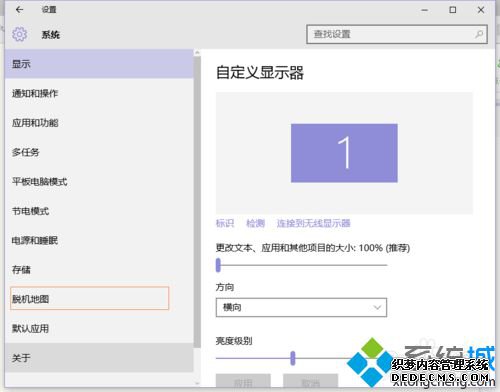Open 节电模式 settings

coord(99,211)
